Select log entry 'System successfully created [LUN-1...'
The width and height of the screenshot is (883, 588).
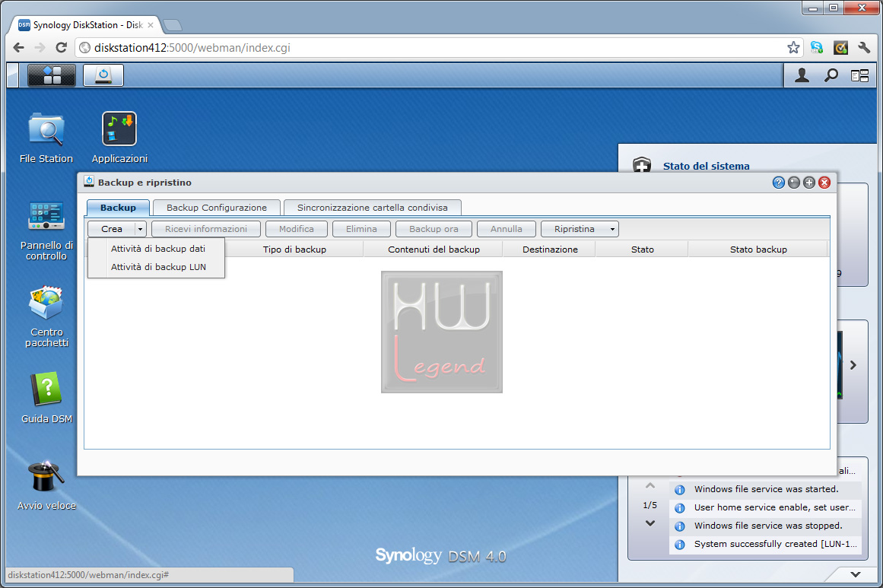(765, 544)
